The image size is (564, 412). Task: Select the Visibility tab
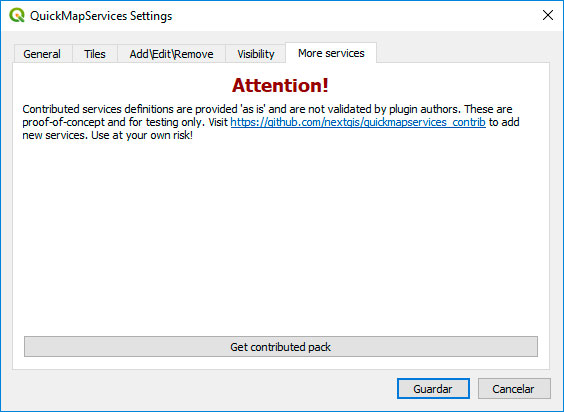point(256,54)
